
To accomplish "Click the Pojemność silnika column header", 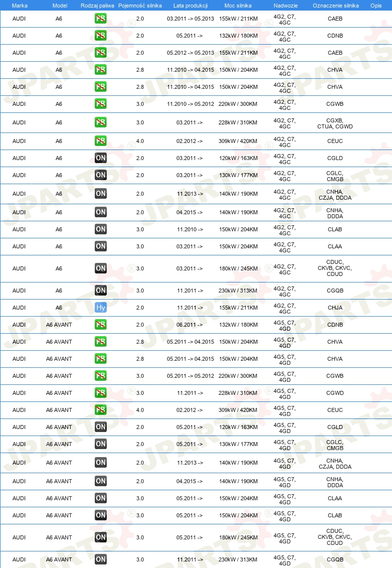I will pos(140,6).
